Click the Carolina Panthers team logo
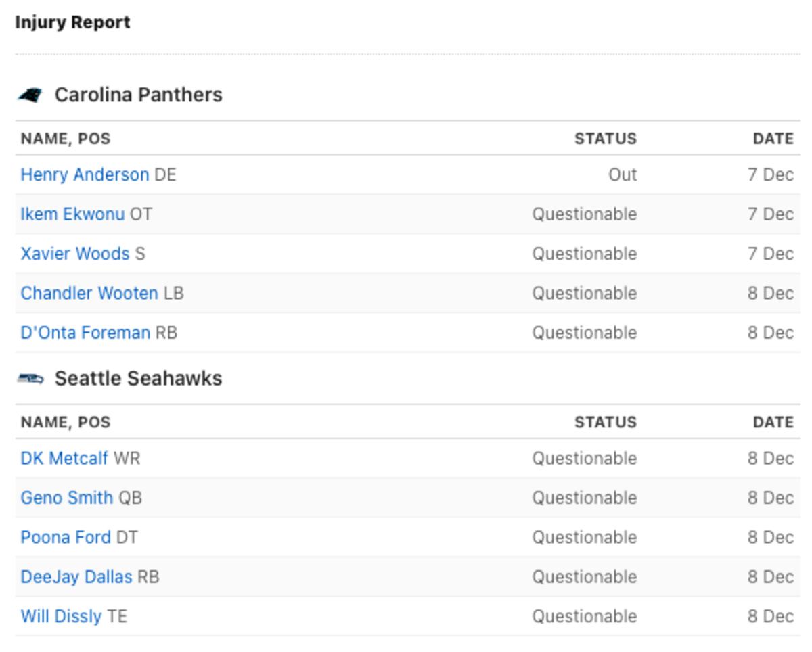 30,95
